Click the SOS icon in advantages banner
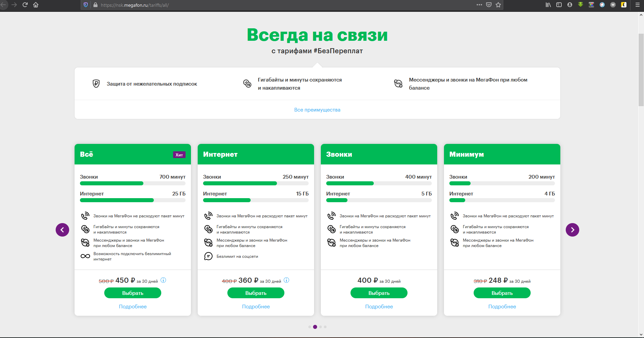 pyautogui.click(x=398, y=84)
